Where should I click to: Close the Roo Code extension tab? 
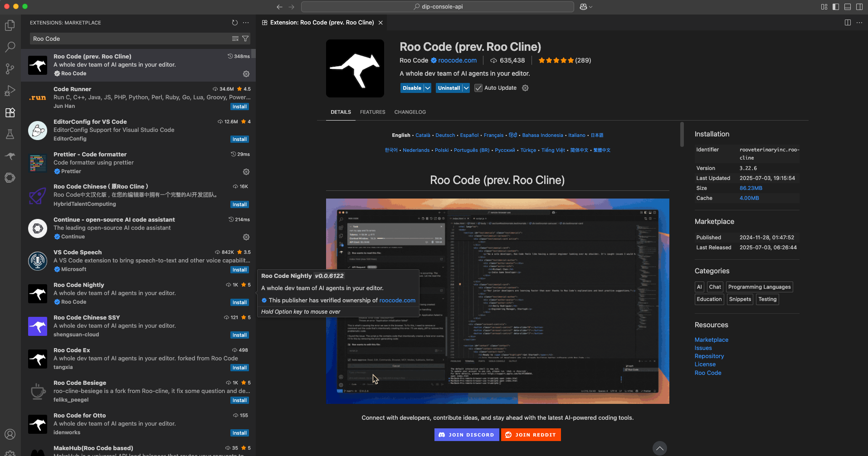[380, 23]
